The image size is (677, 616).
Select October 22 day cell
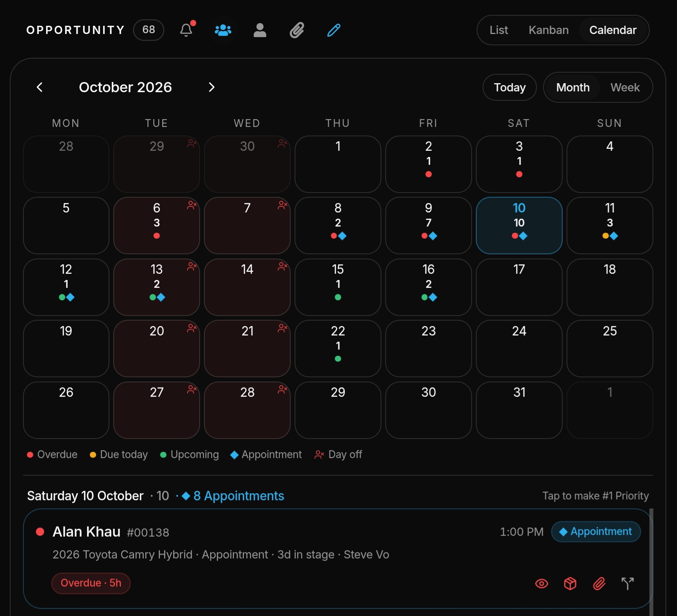pos(338,348)
